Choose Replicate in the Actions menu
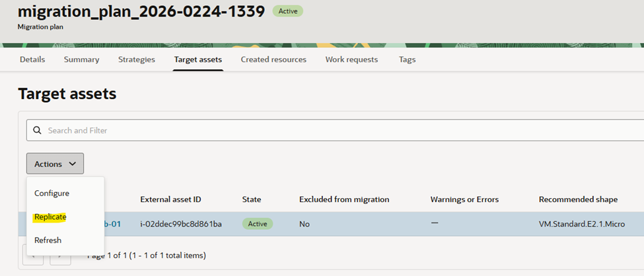Screen dimensions: 644x276 (50, 217)
